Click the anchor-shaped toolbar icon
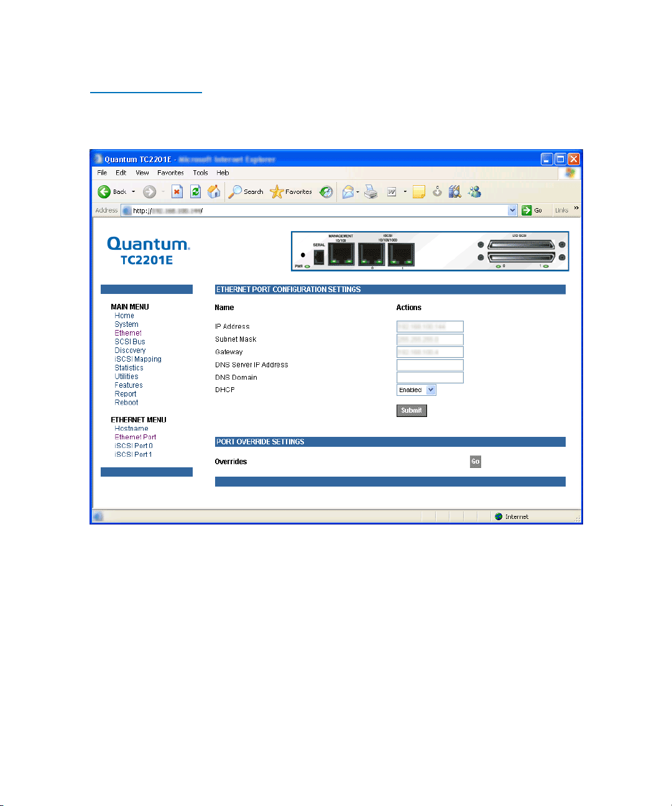The width and height of the screenshot is (672, 806). point(437,192)
